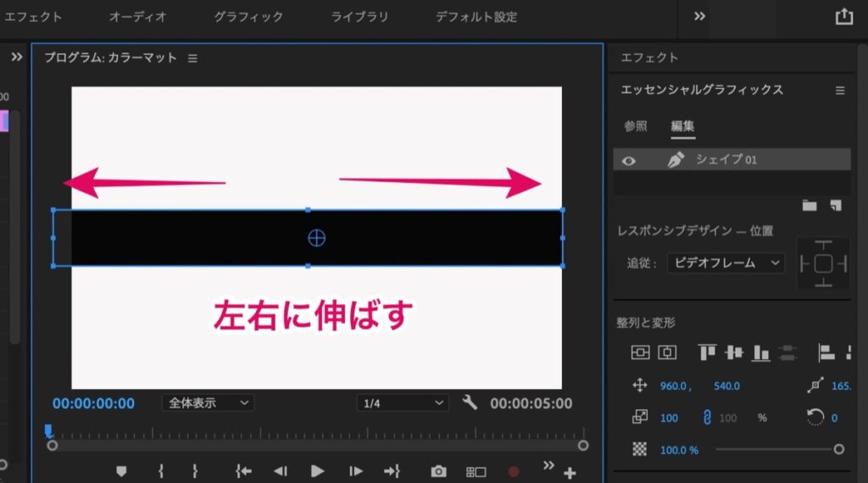
Task: Show more workspaces with top double-chevron
Action: point(699,17)
